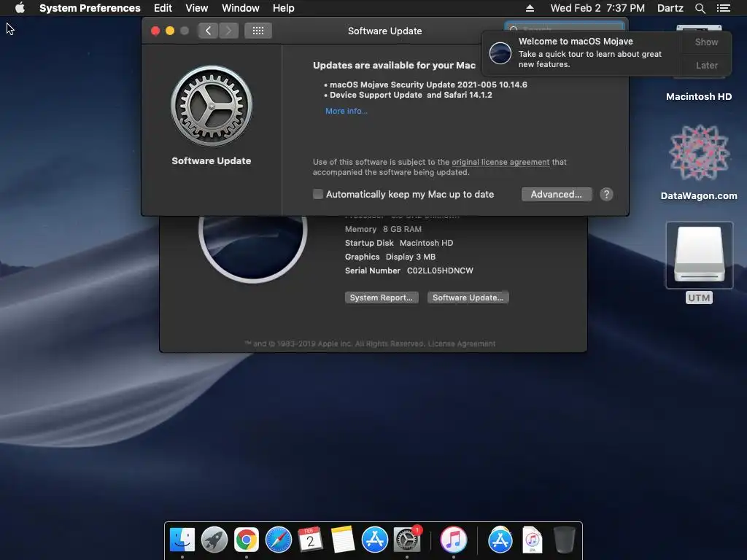The height and width of the screenshot is (560, 747).
Task: Click the serial number C02LL05HDNCW
Action: [x=440, y=271]
